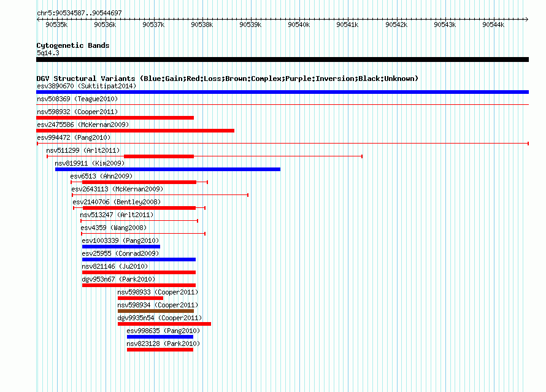Click the nsv598932 (Cooper2011) label

77,112
